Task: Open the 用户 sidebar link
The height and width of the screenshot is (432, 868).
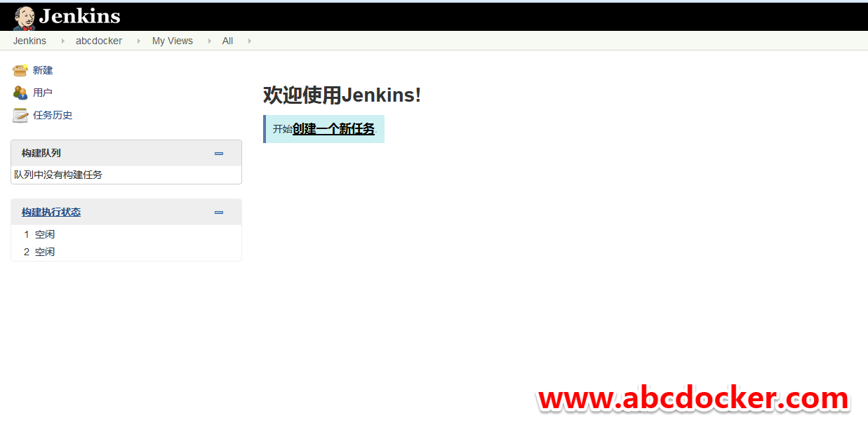Action: coord(43,93)
